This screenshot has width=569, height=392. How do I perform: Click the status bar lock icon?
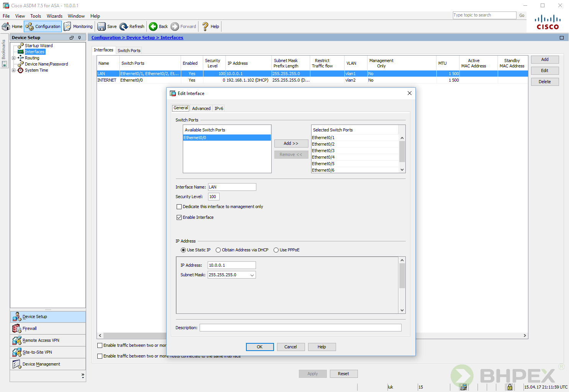tap(510, 387)
